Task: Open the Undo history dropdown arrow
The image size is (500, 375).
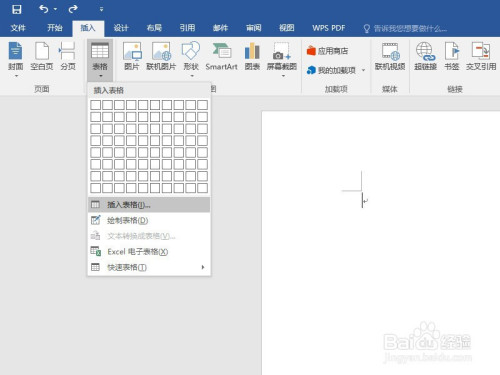Action: pyautogui.click(x=55, y=9)
